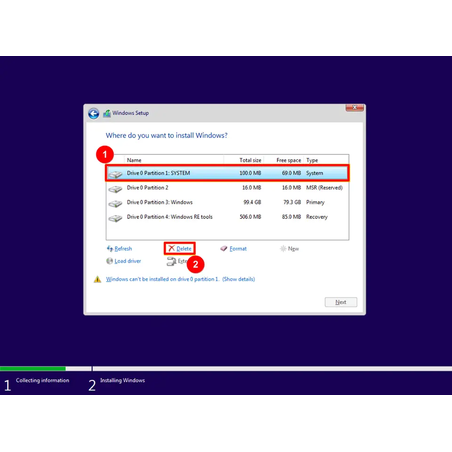Click the Windows Setup title icon
452x452 pixels.
pyautogui.click(x=107, y=113)
